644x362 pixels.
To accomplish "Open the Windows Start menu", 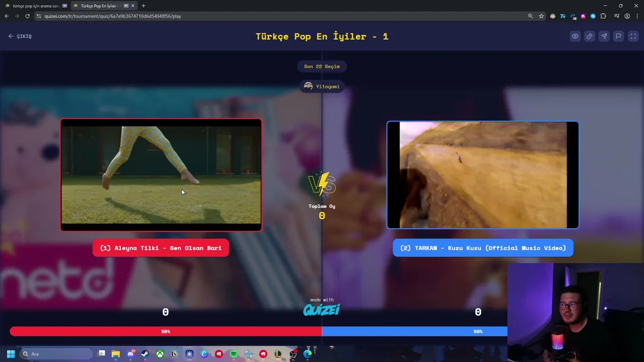I will pyautogui.click(x=11, y=354).
